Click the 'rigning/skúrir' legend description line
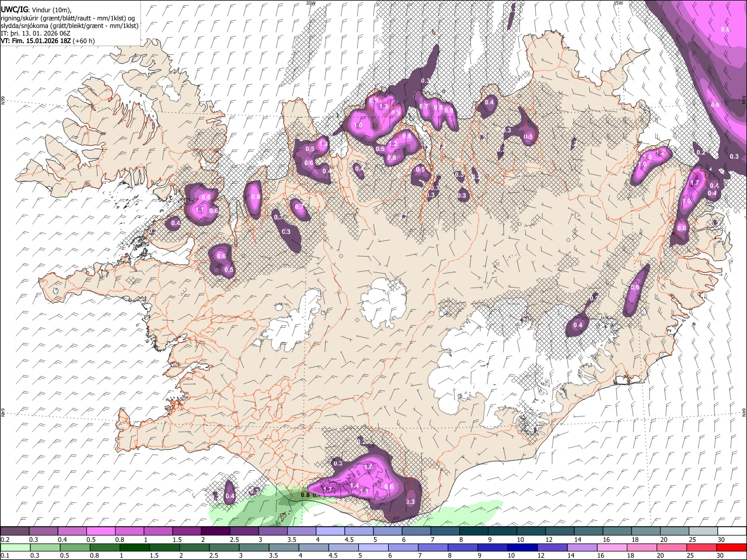The height and width of the screenshot is (560, 747). click(x=68, y=18)
